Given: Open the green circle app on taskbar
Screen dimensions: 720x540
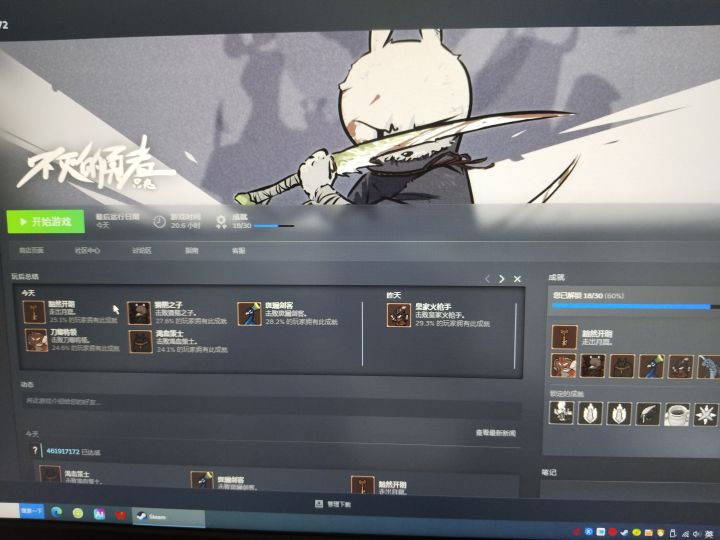Looking at the screenshot, I should [x=78, y=513].
